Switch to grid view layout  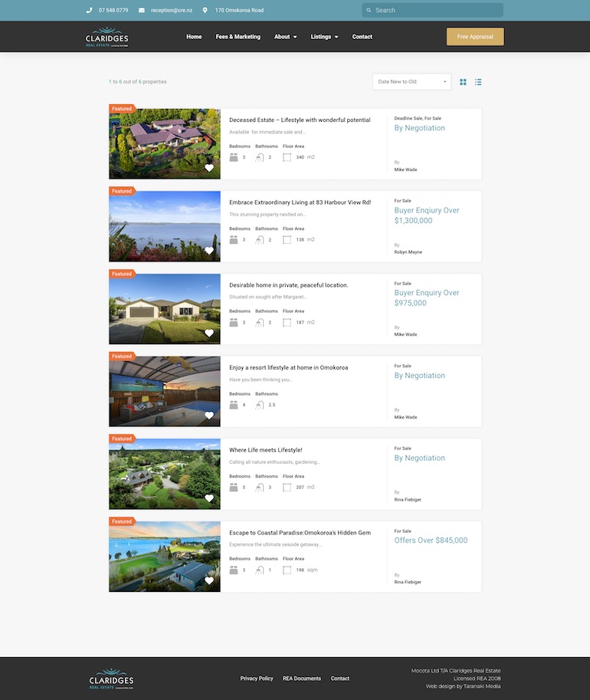pos(464,82)
